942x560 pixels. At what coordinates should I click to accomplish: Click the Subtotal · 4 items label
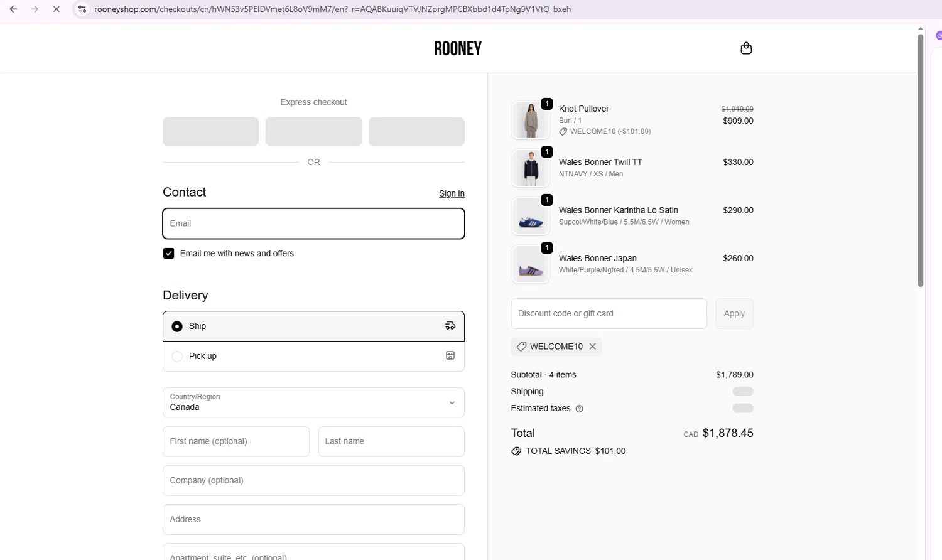point(543,375)
